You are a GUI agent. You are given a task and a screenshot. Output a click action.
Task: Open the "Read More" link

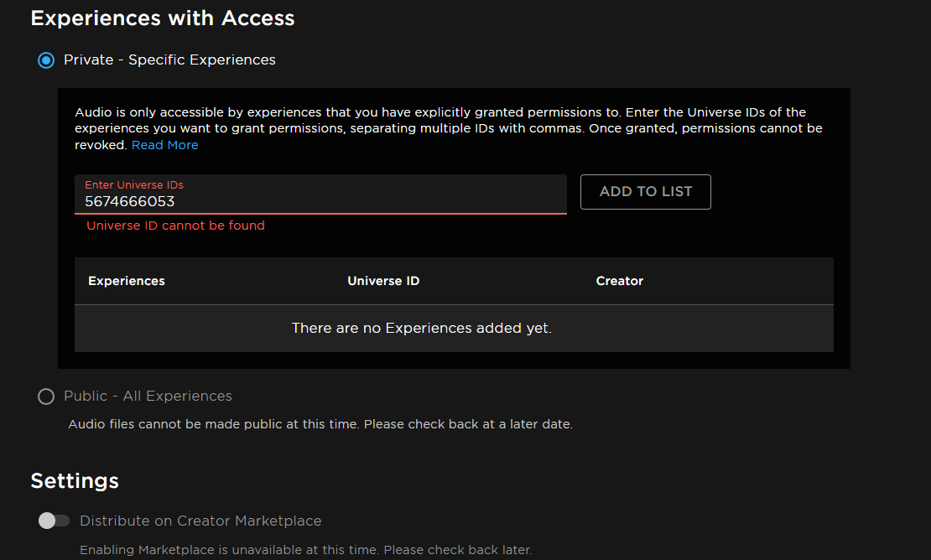164,144
